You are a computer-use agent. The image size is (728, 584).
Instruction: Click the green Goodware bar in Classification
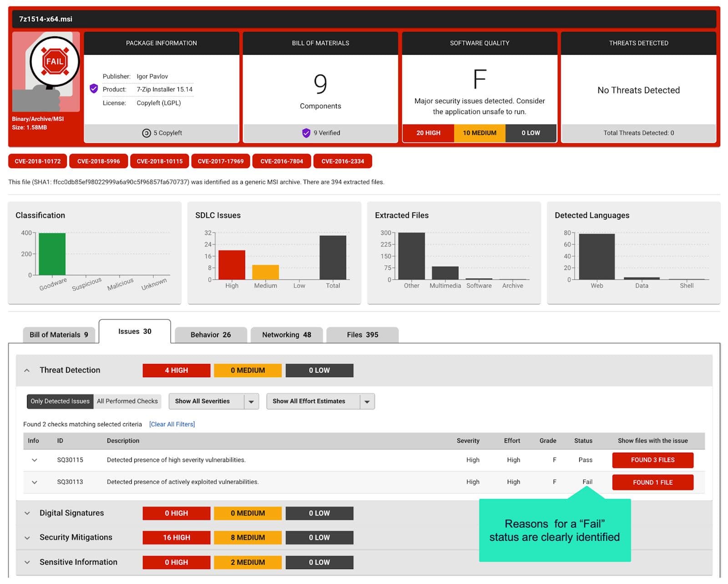(x=52, y=254)
